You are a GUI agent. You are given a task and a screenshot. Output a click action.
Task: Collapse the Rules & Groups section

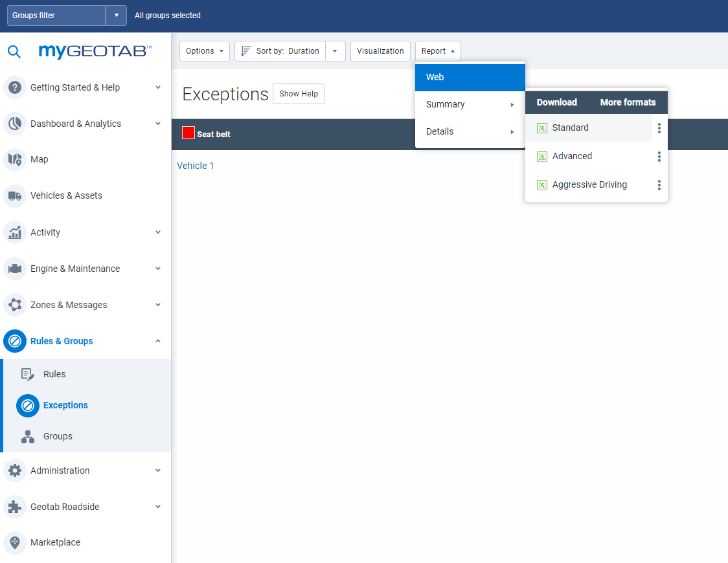158,341
